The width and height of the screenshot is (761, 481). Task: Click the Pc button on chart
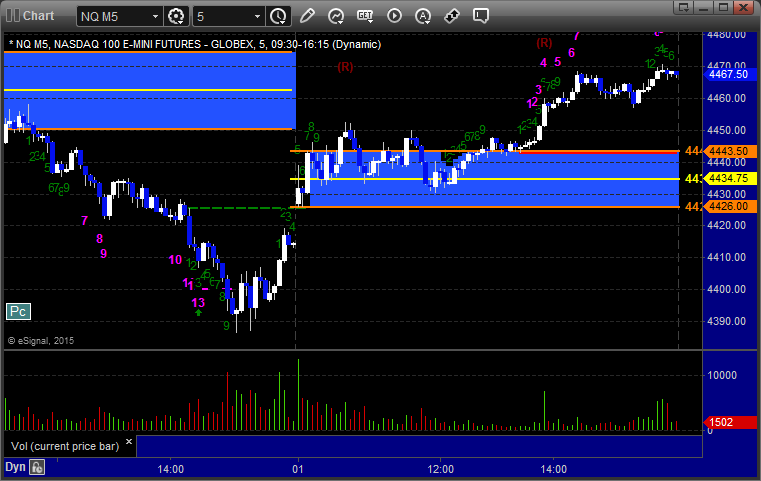tap(18, 311)
